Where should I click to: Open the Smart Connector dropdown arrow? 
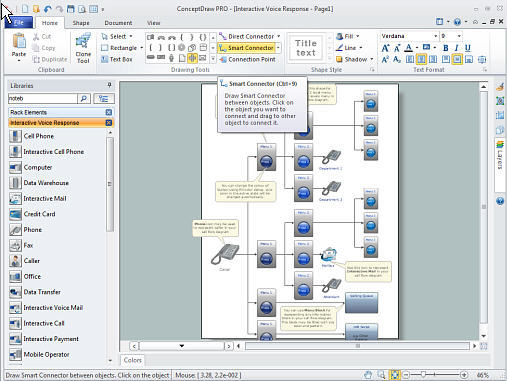(x=278, y=48)
